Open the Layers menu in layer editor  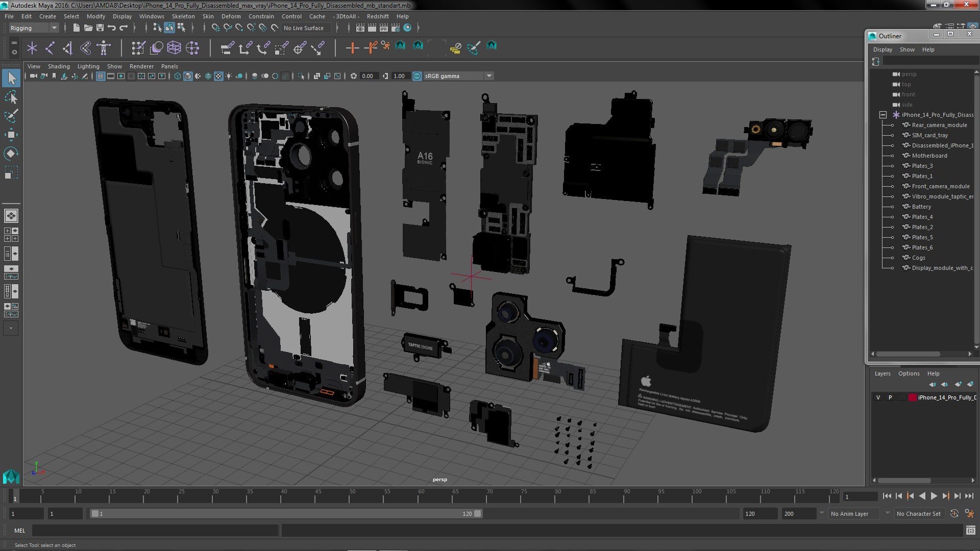[x=883, y=373]
